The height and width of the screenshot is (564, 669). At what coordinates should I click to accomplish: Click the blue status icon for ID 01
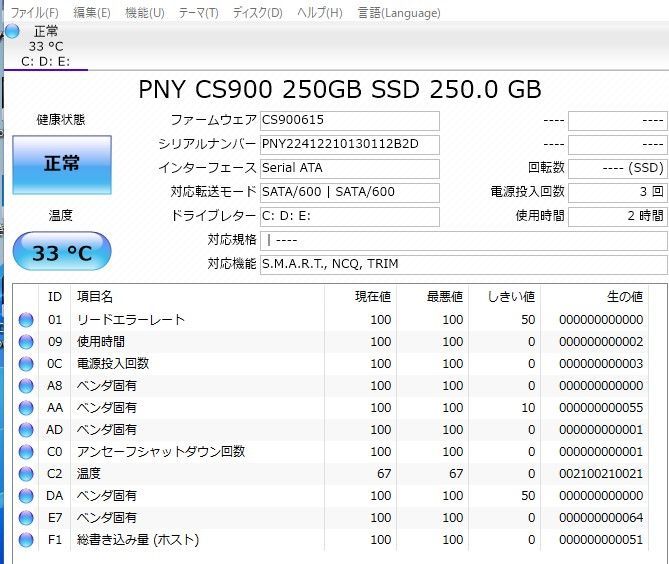(x=26, y=320)
